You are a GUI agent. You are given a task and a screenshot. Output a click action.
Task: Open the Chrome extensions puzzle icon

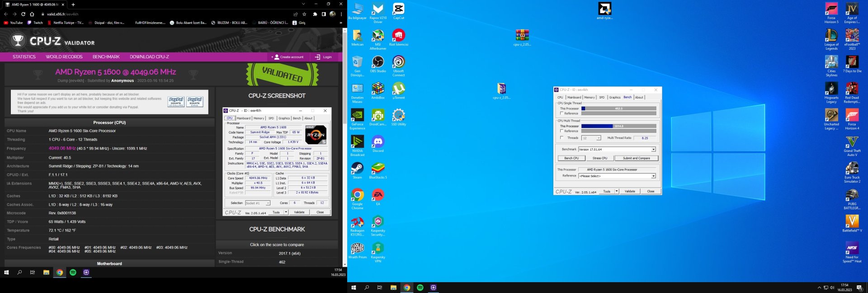(315, 14)
